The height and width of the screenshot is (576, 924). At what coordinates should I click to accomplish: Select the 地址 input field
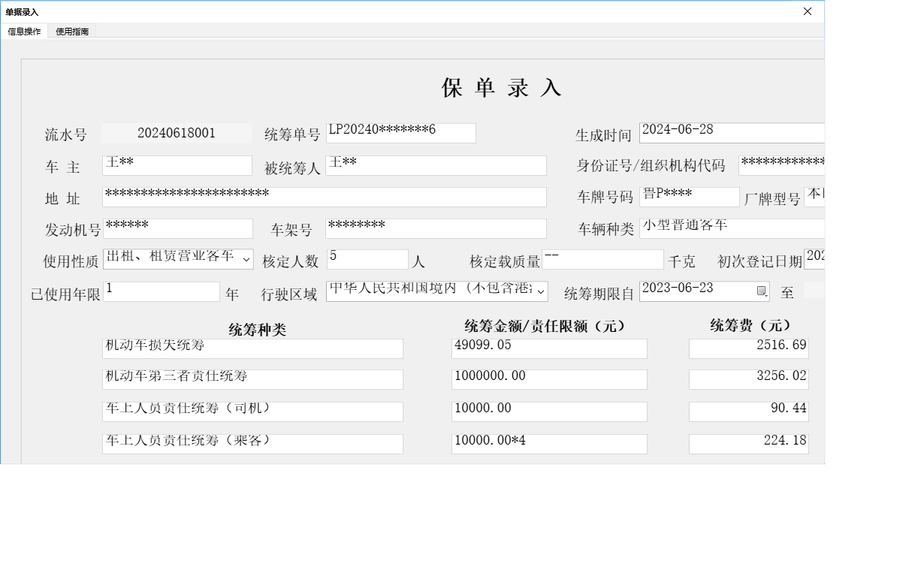pos(323,197)
